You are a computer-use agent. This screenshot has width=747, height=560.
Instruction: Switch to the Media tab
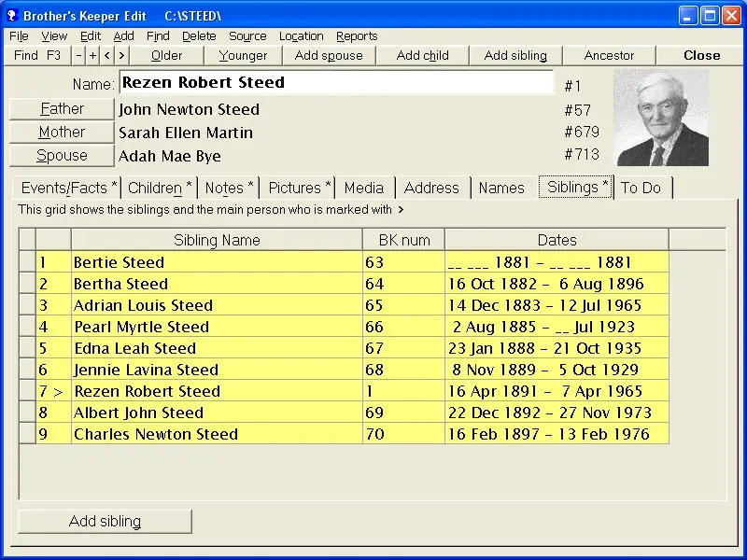pyautogui.click(x=364, y=188)
